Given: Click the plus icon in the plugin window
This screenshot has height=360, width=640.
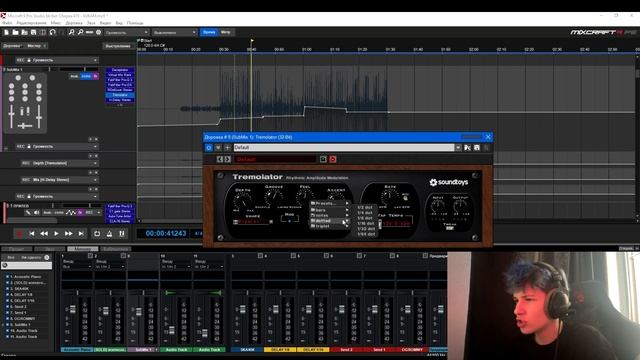Looking at the screenshot, I should pos(228,148).
